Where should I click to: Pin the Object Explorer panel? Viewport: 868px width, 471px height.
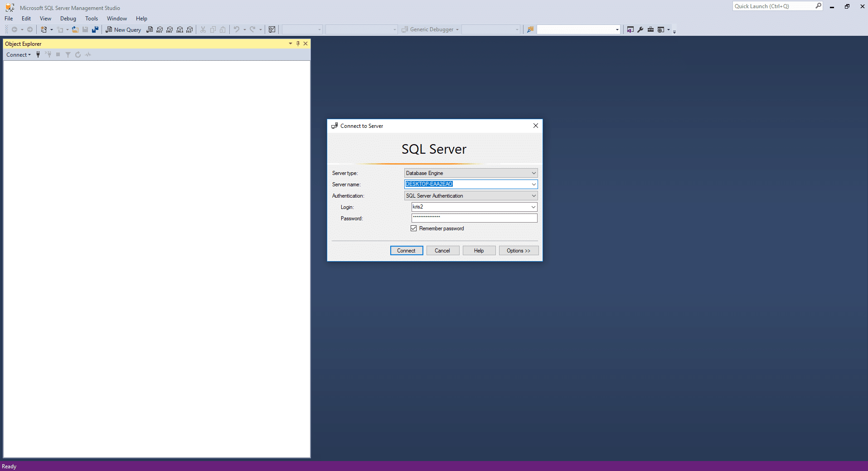298,44
